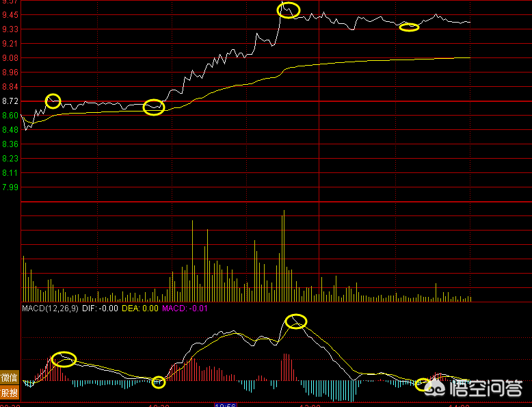Click the yellow circle on the highest MACD peak

(296, 321)
